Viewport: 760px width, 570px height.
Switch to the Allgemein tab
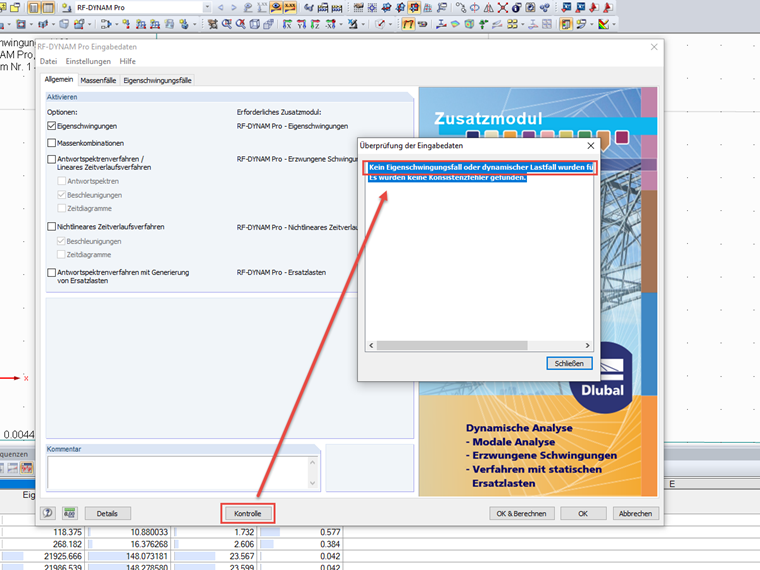(59, 79)
